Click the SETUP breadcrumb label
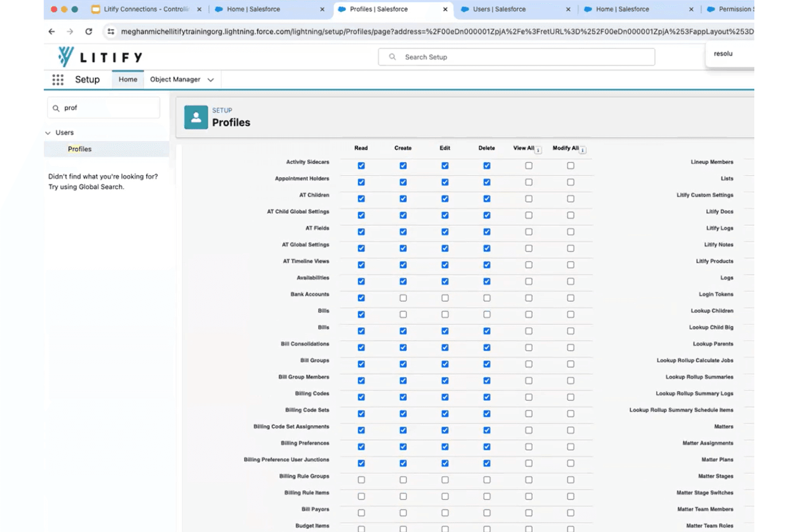This screenshot has height=532, width=798. [222, 110]
